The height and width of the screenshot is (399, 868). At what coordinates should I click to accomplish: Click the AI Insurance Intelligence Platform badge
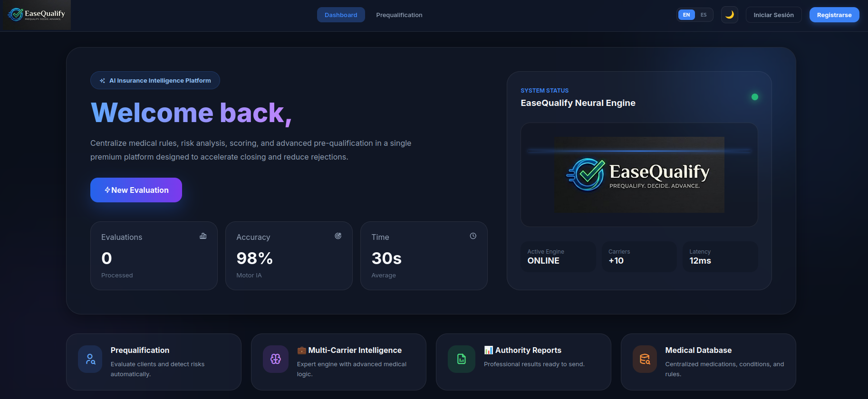click(x=155, y=80)
